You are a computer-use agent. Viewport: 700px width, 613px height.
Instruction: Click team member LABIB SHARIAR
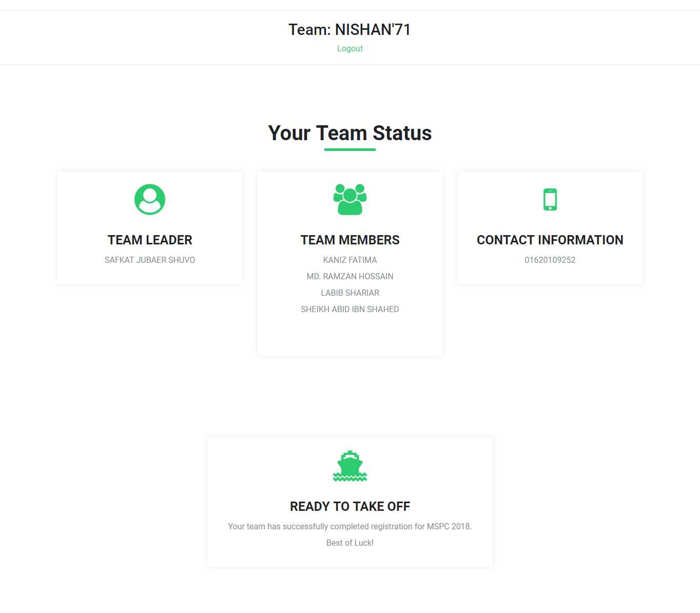click(350, 293)
